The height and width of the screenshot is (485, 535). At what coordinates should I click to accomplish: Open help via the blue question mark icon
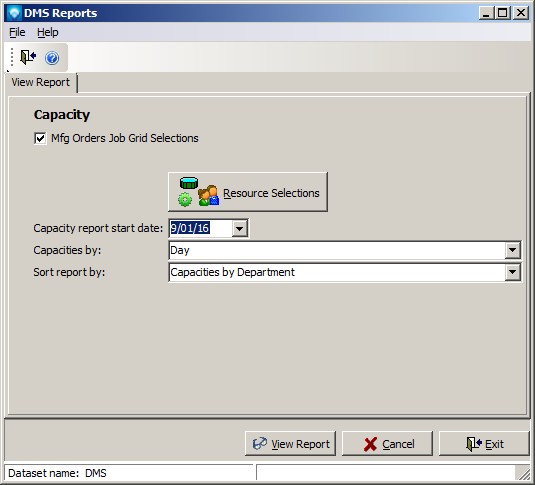click(x=52, y=58)
